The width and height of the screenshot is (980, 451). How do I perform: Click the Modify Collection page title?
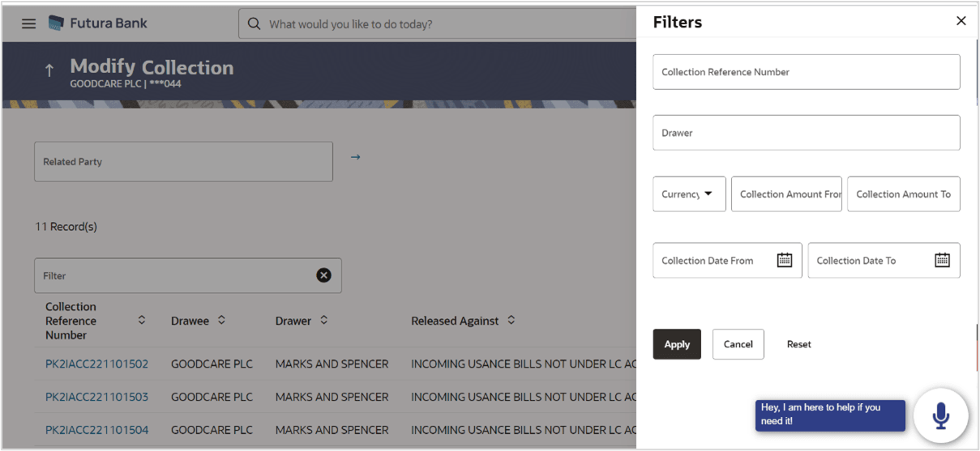[x=152, y=67]
